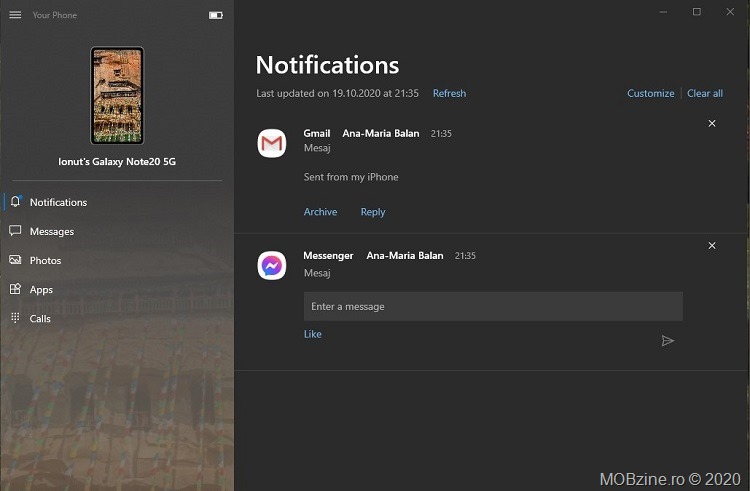This screenshot has width=750, height=491.
Task: Click the Gmail app icon
Action: coord(272,143)
